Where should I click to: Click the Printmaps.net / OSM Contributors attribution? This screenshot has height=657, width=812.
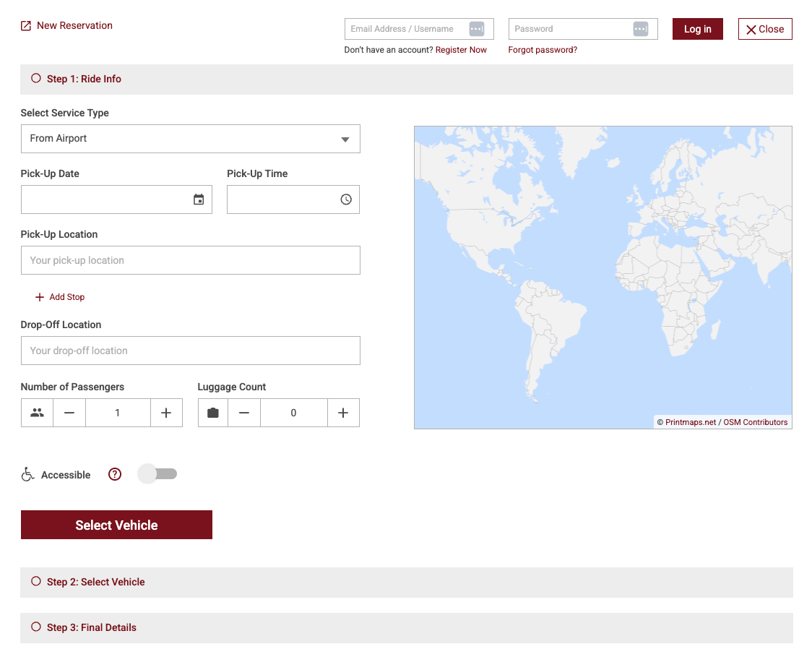pyautogui.click(x=722, y=422)
